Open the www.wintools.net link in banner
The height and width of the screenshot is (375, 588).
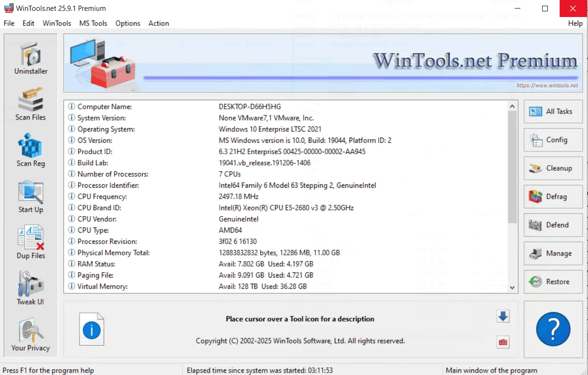pos(547,86)
